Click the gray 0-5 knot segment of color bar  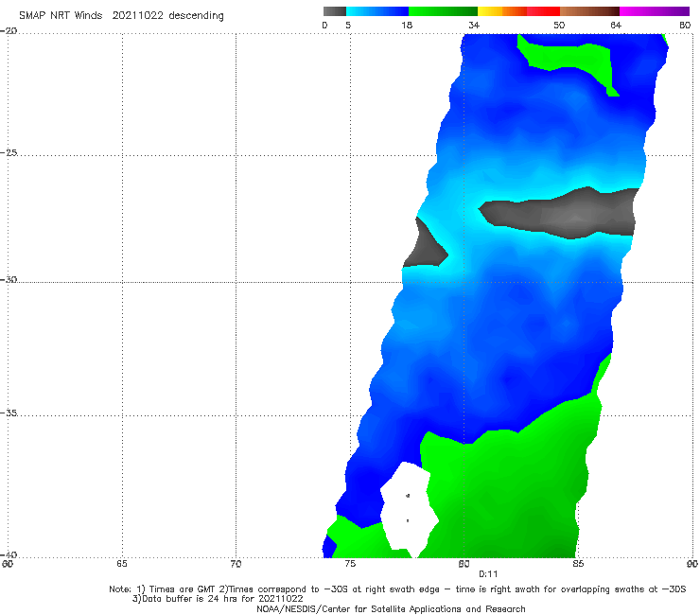[335, 11]
